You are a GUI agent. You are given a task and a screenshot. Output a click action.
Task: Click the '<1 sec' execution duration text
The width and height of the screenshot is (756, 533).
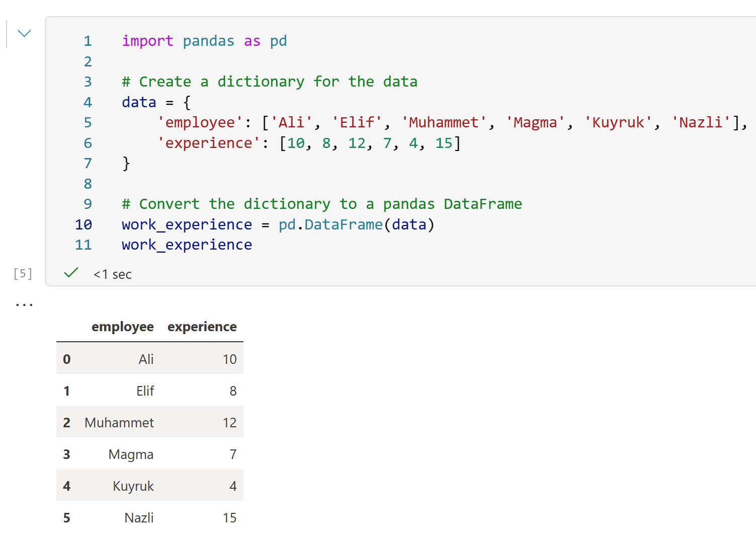click(x=113, y=274)
